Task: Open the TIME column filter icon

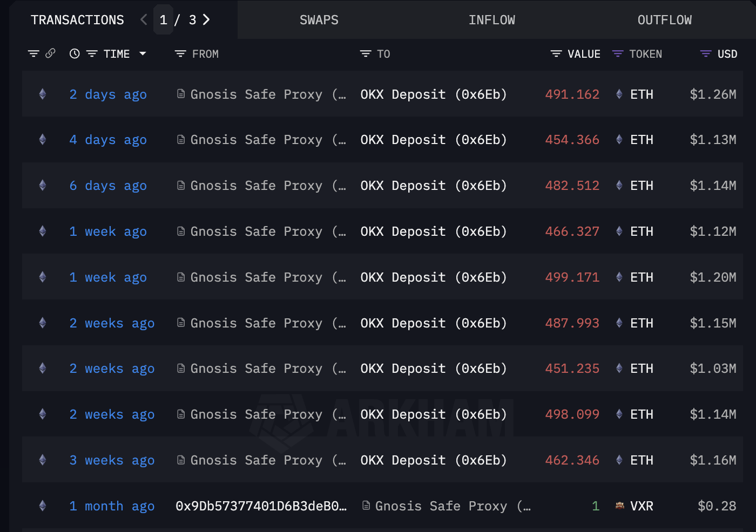Action: [92, 54]
